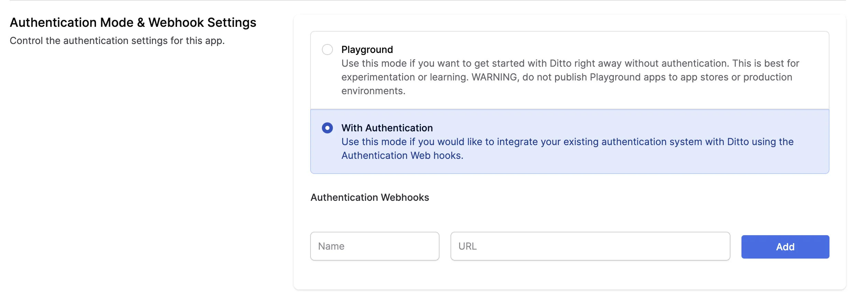
Task: Click the "Authentication Web hooks." text line
Action: tap(402, 155)
